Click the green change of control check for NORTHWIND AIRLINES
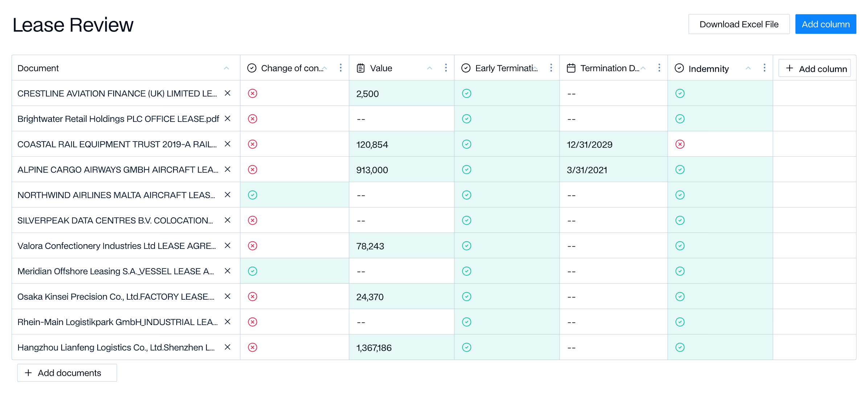The image size is (868, 402). [x=253, y=195]
